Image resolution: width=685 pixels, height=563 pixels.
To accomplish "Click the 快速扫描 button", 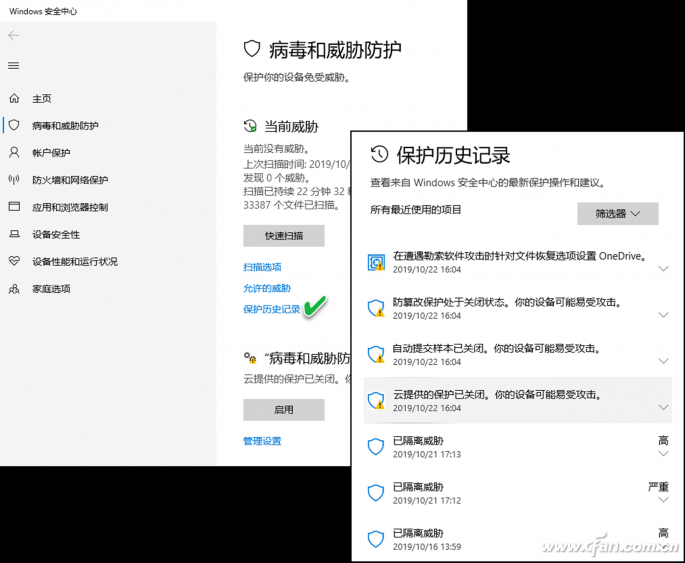I will pos(283,236).
